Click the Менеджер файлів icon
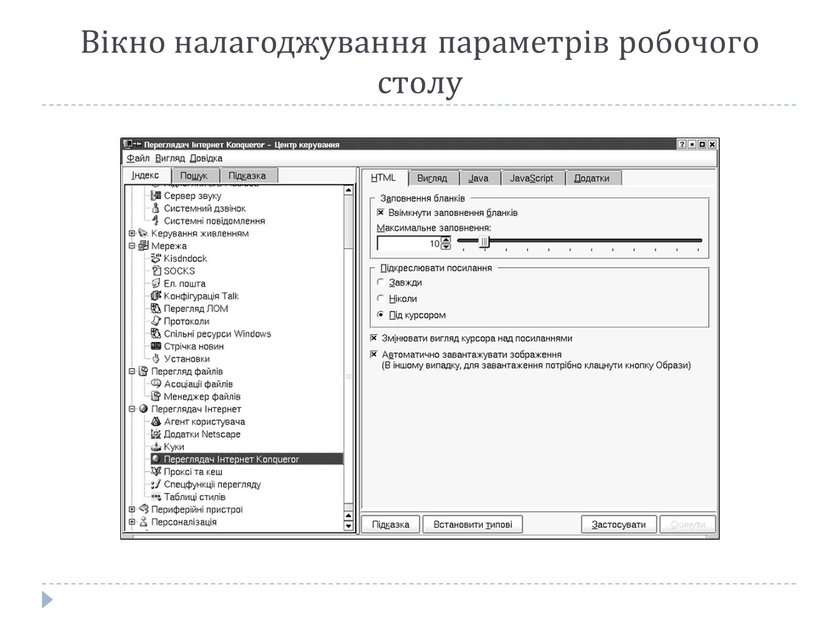Image resolution: width=840 pixels, height=630 pixels. click(155, 396)
